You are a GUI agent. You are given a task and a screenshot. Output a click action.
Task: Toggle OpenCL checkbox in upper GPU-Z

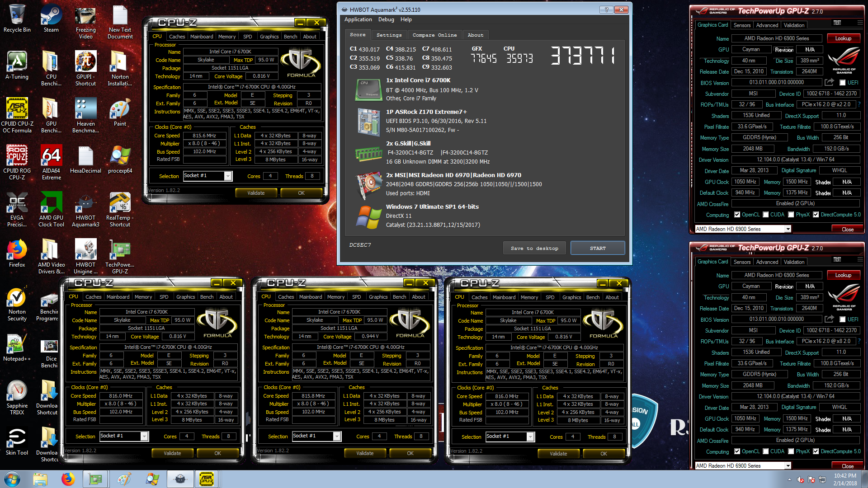click(737, 215)
